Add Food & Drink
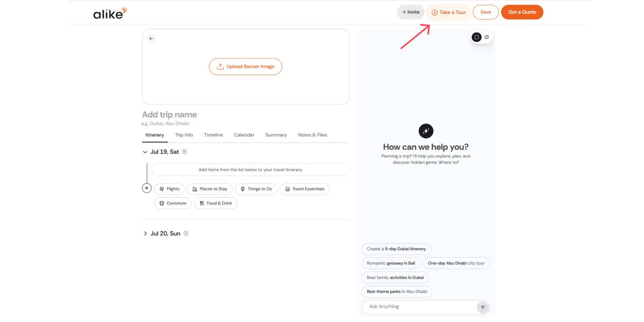The width and height of the screenshot is (644, 322). (x=216, y=203)
